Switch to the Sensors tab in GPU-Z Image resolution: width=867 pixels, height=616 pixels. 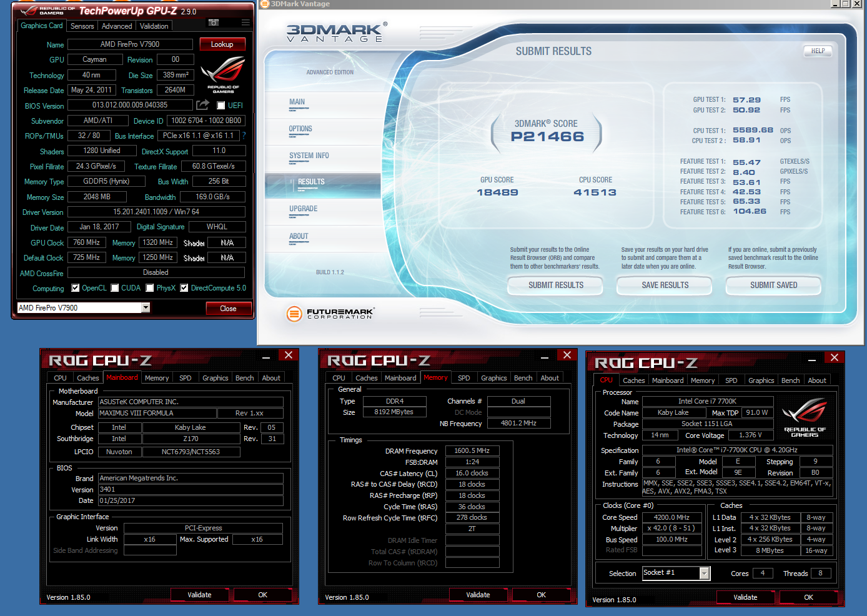click(82, 26)
